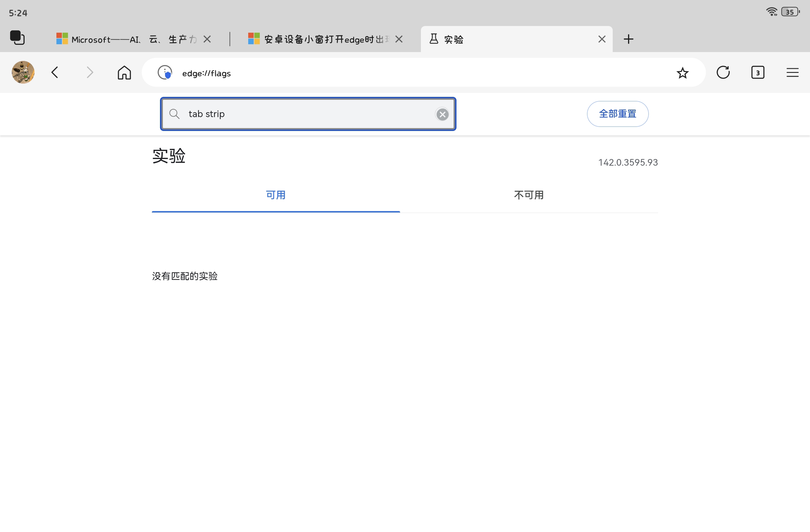Open the tab counter showing 3
Image resolution: width=810 pixels, height=532 pixels.
(758, 73)
